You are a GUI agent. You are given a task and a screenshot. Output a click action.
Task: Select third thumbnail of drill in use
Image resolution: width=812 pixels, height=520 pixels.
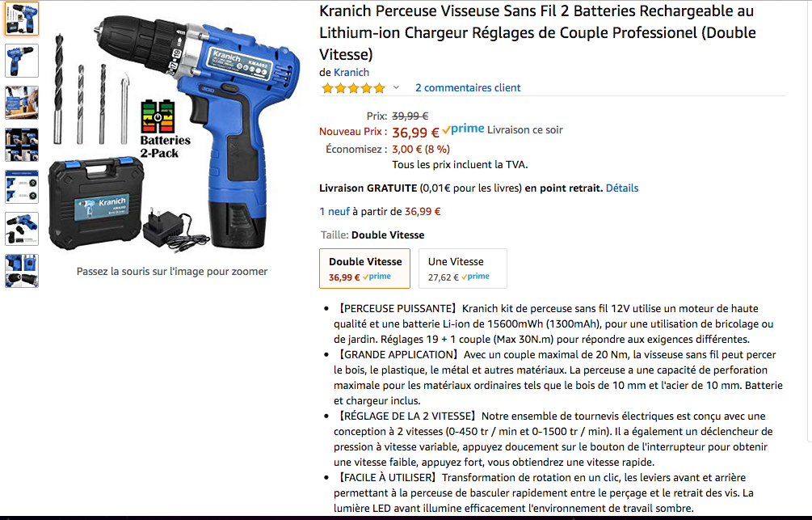point(22,103)
